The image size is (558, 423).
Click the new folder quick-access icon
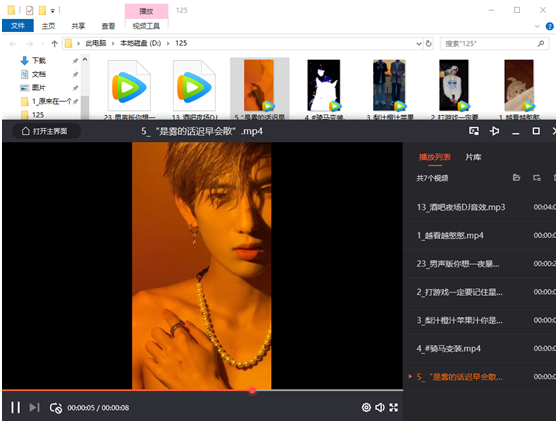point(42,10)
